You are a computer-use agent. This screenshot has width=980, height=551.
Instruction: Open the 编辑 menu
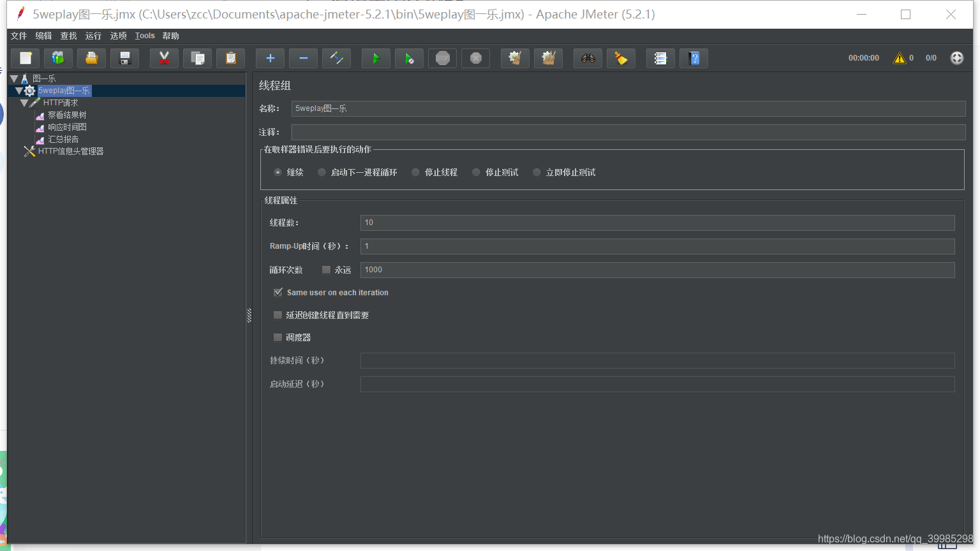pyautogui.click(x=44, y=36)
